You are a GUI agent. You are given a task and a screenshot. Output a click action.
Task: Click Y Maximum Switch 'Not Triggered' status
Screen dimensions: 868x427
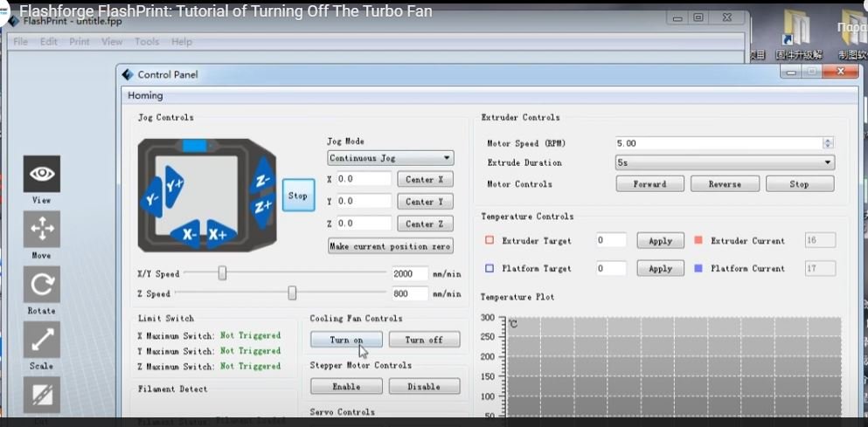point(250,351)
